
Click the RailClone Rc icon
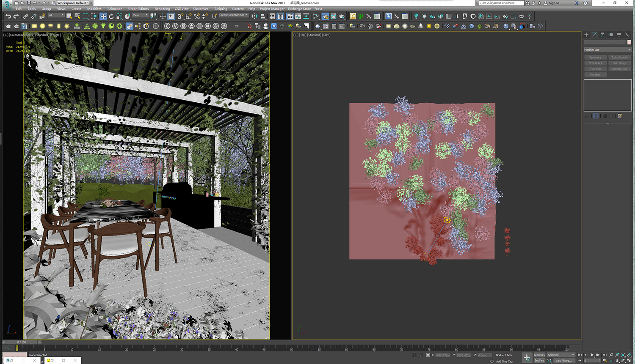(389, 16)
